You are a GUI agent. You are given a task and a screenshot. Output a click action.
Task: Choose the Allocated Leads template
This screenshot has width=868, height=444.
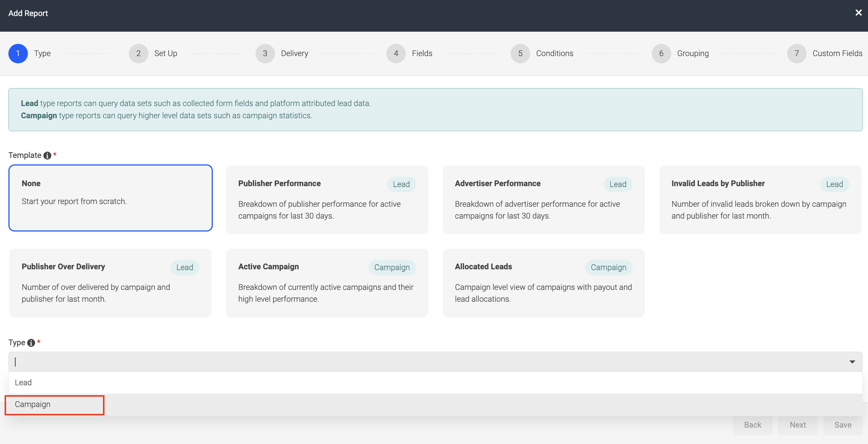(x=544, y=283)
